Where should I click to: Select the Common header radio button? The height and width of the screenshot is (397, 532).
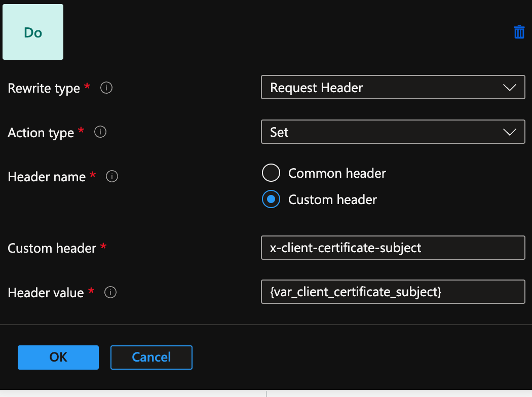point(271,173)
